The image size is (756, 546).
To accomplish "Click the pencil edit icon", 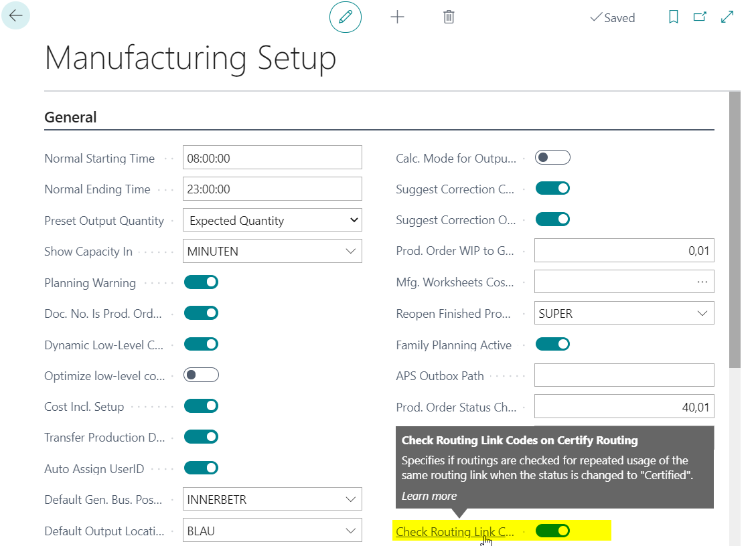I will pyautogui.click(x=345, y=17).
